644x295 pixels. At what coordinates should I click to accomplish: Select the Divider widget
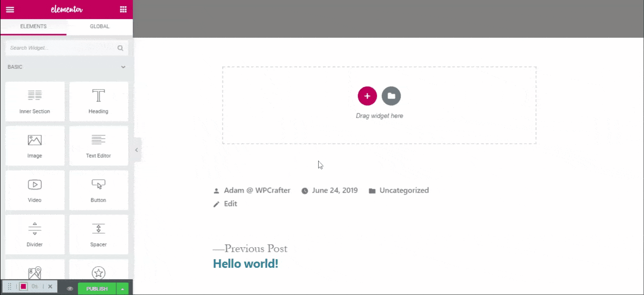[x=35, y=235]
